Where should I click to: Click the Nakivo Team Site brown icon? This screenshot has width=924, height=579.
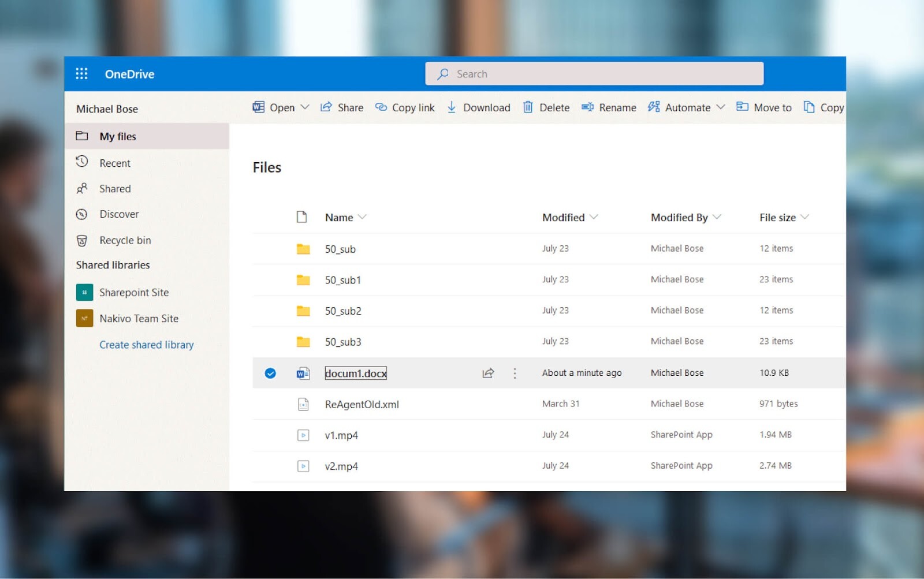click(x=84, y=318)
